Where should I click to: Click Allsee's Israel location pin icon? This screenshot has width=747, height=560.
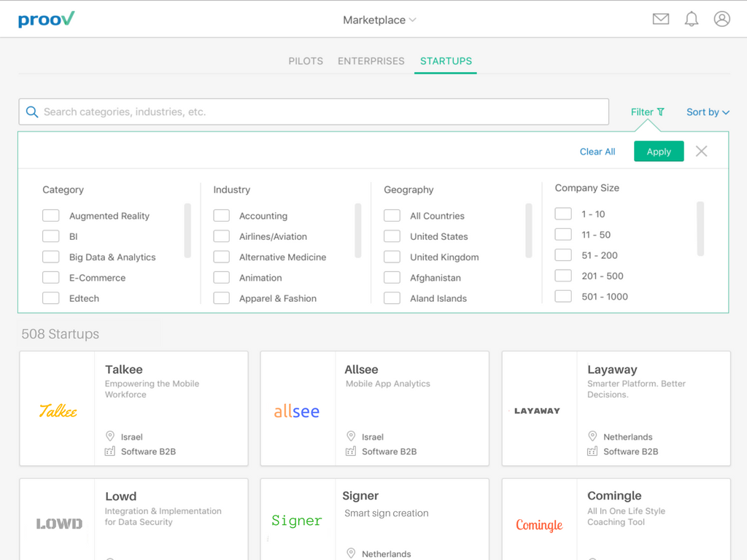coord(351,436)
